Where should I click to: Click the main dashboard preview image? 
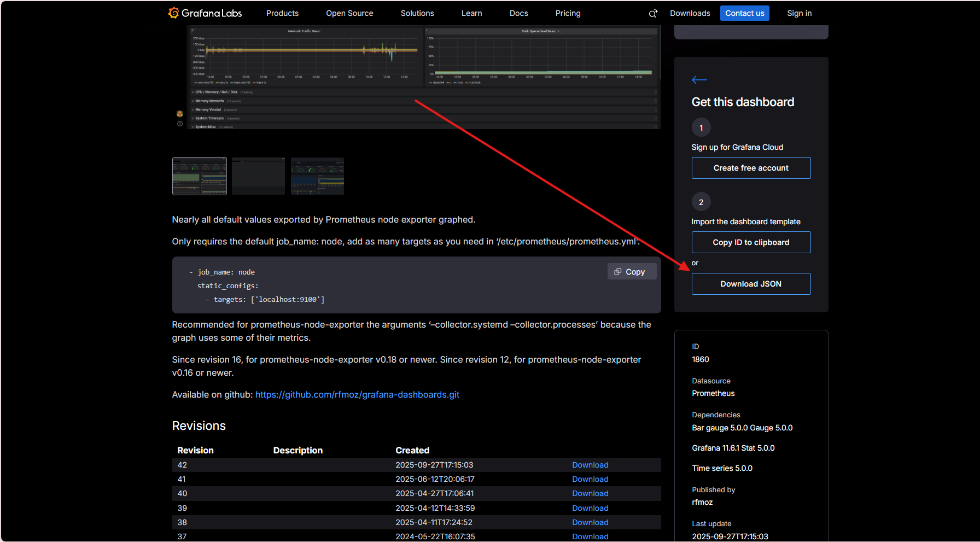424,77
